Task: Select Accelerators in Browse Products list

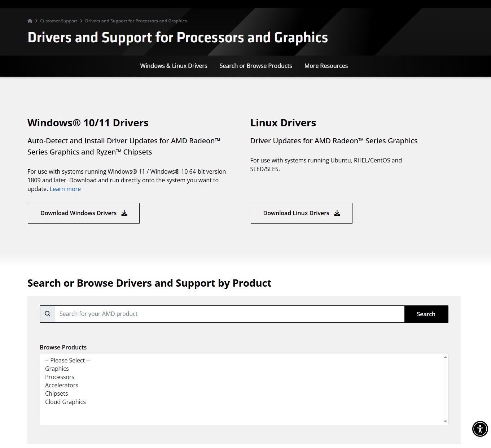Action: click(x=241, y=385)
